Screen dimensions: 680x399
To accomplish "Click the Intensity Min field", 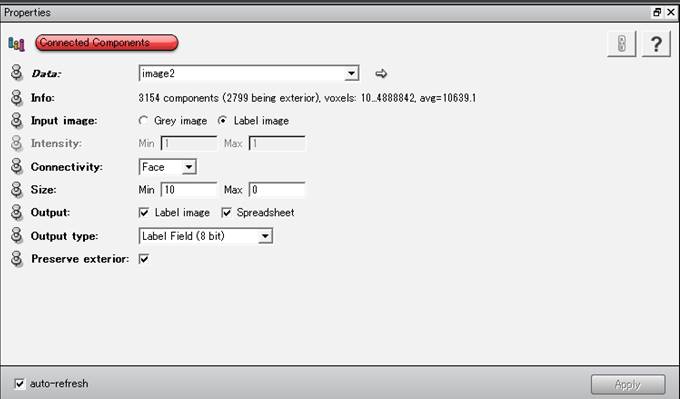I will (189, 143).
